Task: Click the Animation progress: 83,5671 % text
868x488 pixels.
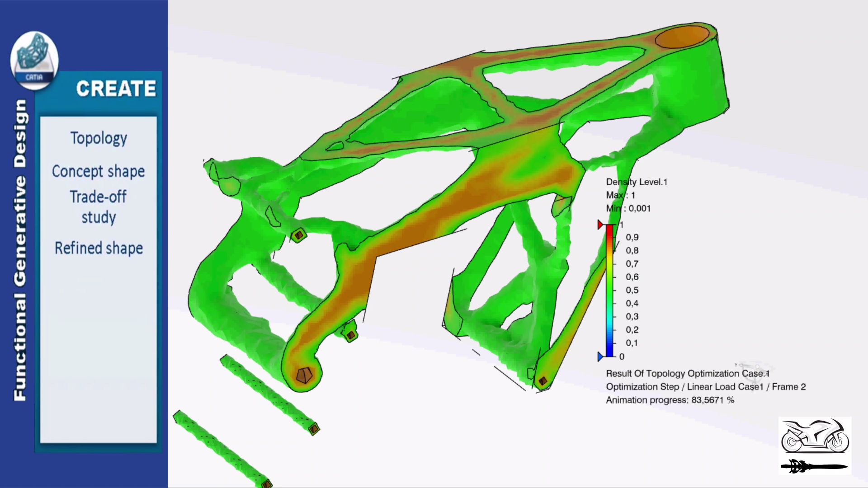Action: click(670, 400)
